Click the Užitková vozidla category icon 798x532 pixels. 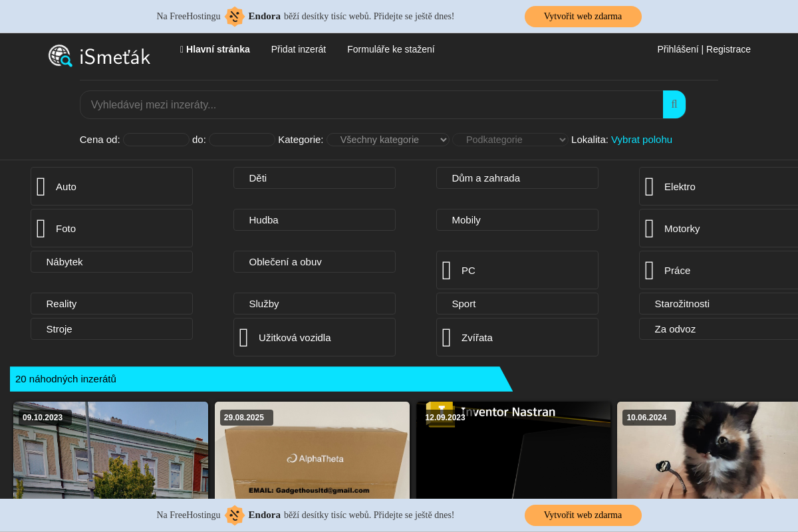click(x=244, y=338)
